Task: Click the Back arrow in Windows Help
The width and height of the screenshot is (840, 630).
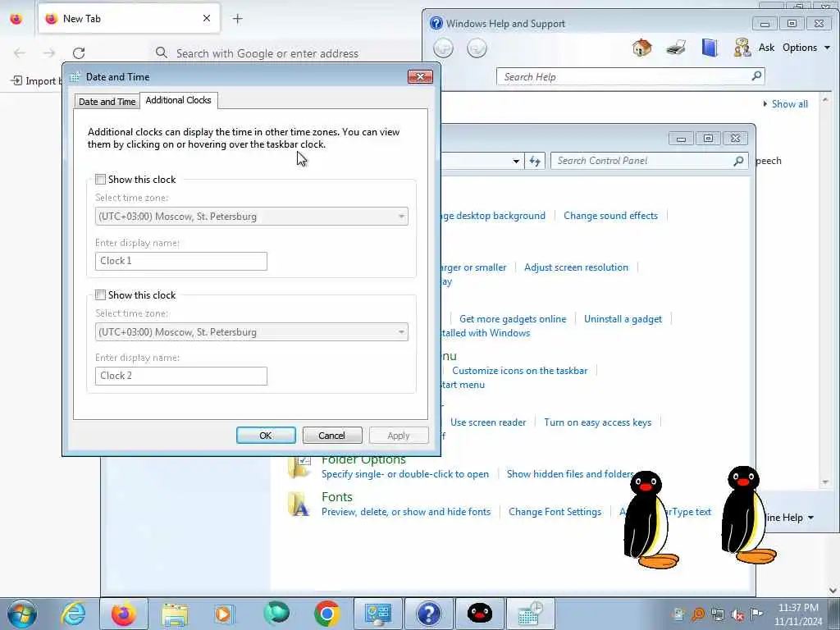Action: [x=443, y=48]
